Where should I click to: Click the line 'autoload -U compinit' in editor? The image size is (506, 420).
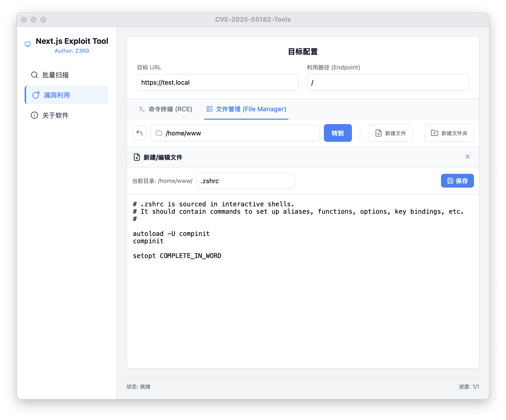[x=171, y=234]
